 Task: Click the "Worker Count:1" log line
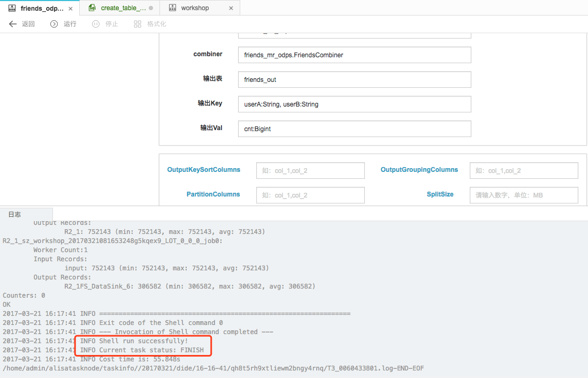(60, 250)
